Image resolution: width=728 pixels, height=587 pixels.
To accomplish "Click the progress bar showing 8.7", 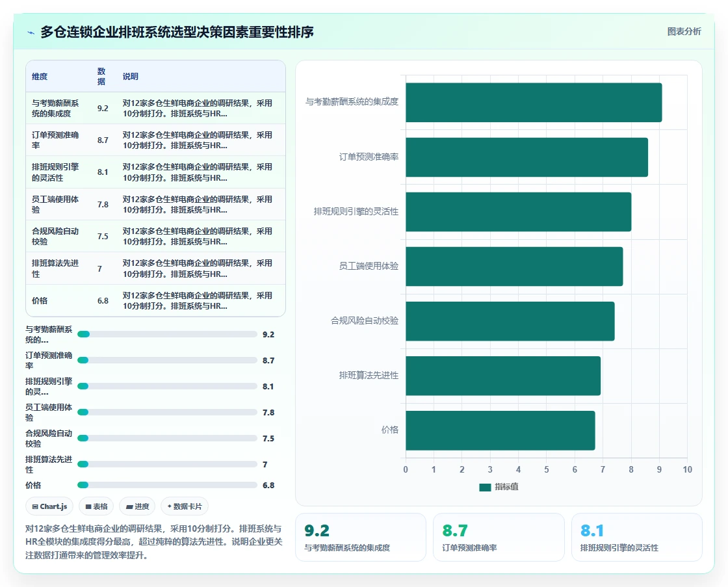I will coord(167,360).
